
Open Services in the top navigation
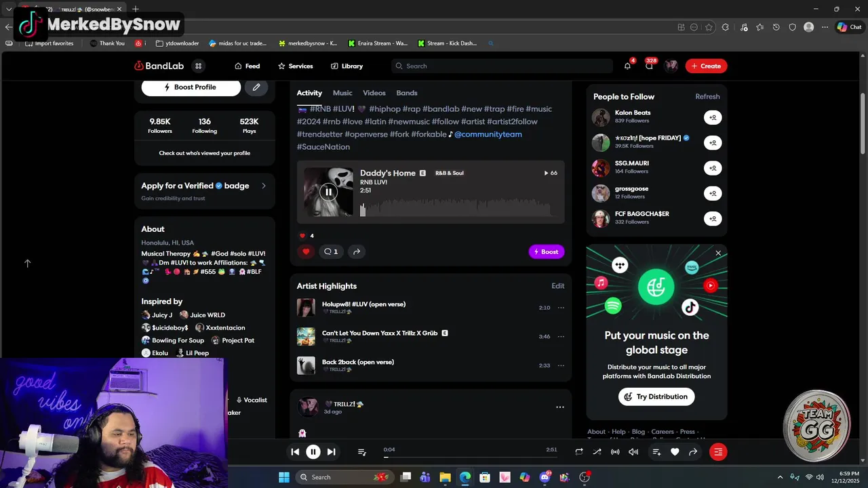click(x=295, y=66)
